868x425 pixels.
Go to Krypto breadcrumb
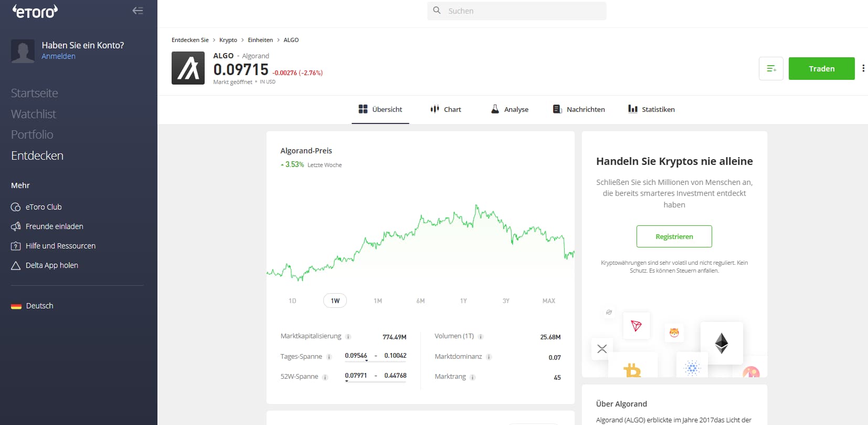(228, 40)
